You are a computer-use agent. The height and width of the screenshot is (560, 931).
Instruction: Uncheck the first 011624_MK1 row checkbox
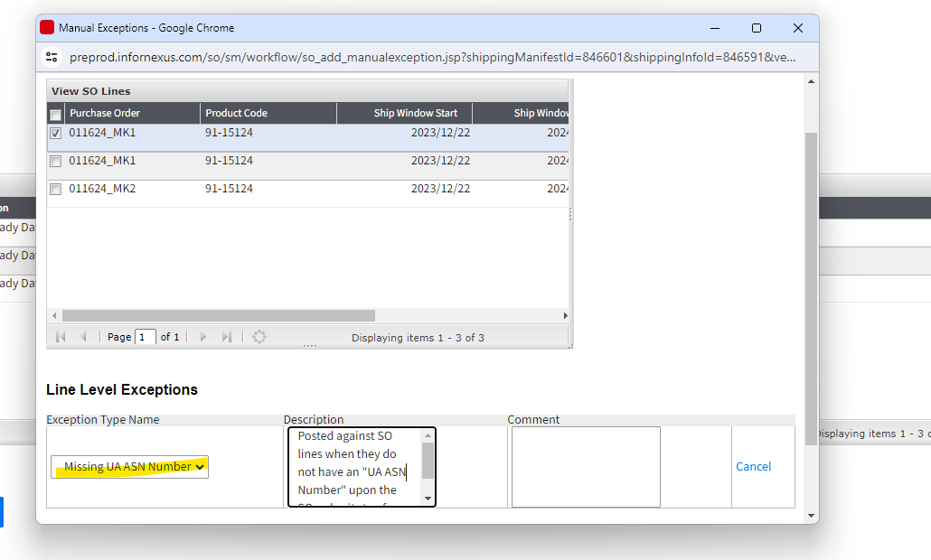point(55,133)
